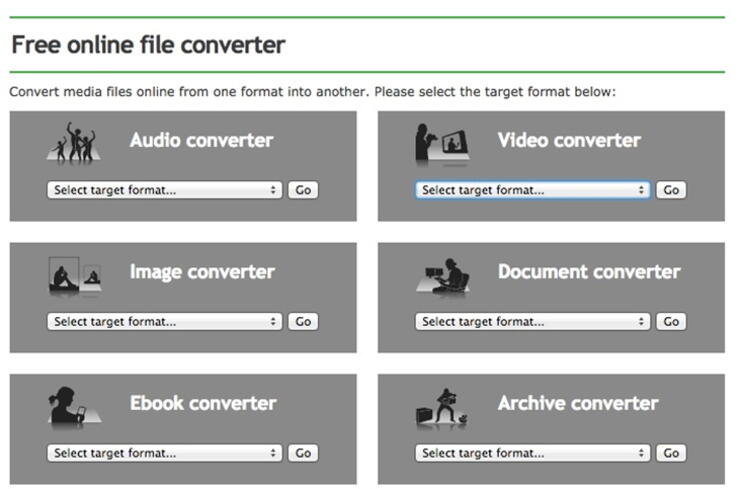The width and height of the screenshot is (740, 489).
Task: Open the Document converter target format dropdown
Action: tap(533, 322)
